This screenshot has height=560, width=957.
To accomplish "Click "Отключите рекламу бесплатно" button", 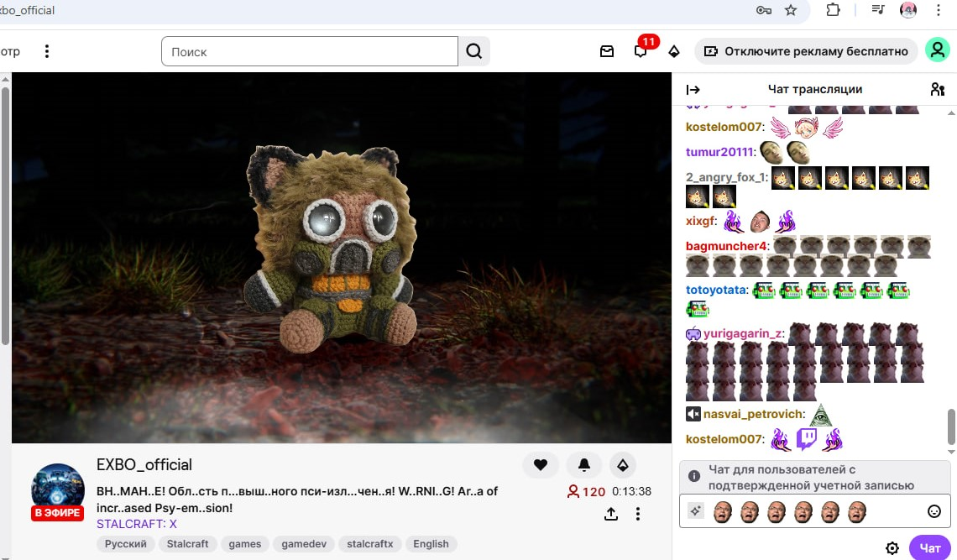I will [x=806, y=51].
